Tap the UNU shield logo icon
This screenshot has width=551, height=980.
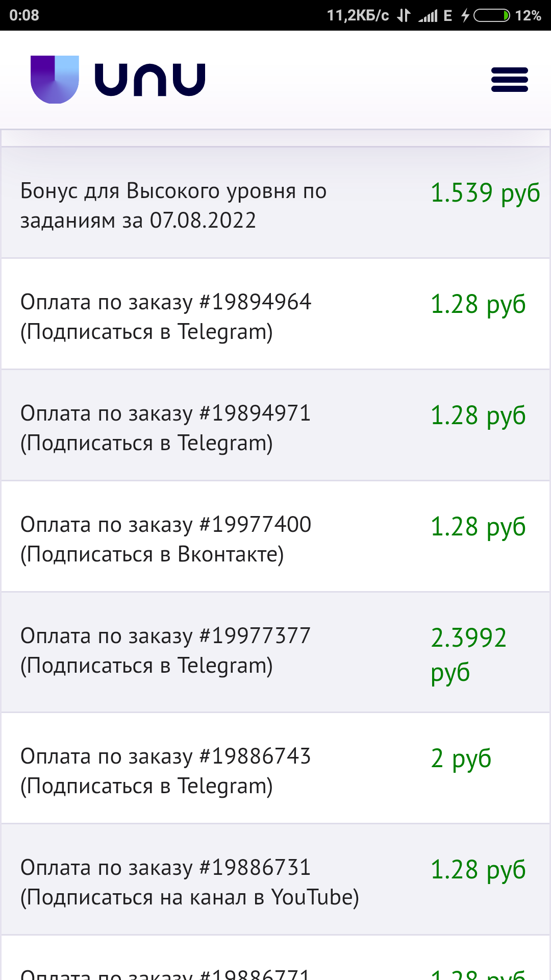pyautogui.click(x=55, y=80)
